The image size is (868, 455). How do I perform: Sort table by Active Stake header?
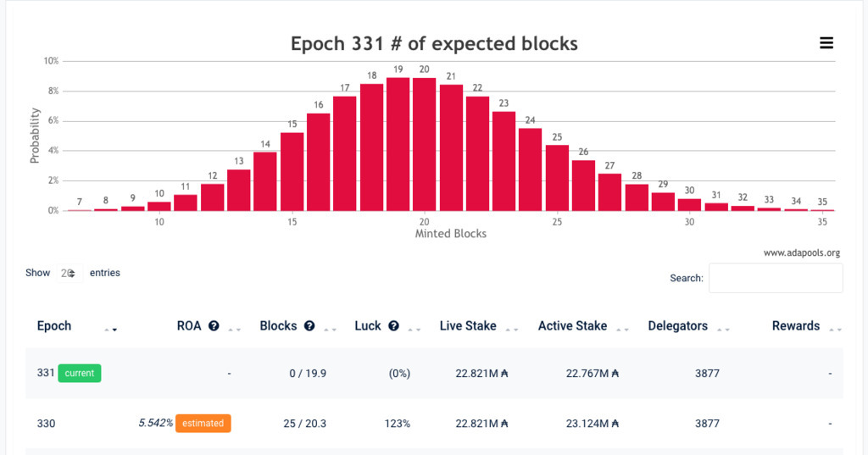[572, 326]
